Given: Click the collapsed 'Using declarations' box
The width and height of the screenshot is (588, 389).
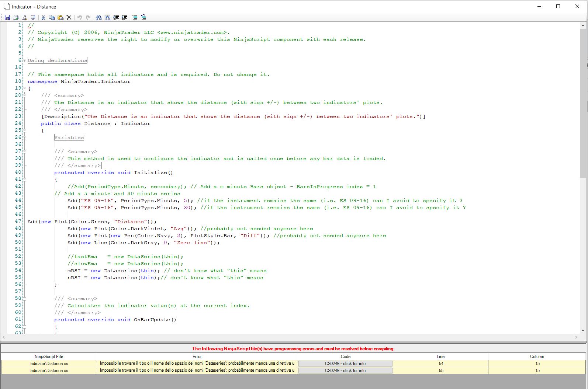Looking at the screenshot, I should pos(58,60).
